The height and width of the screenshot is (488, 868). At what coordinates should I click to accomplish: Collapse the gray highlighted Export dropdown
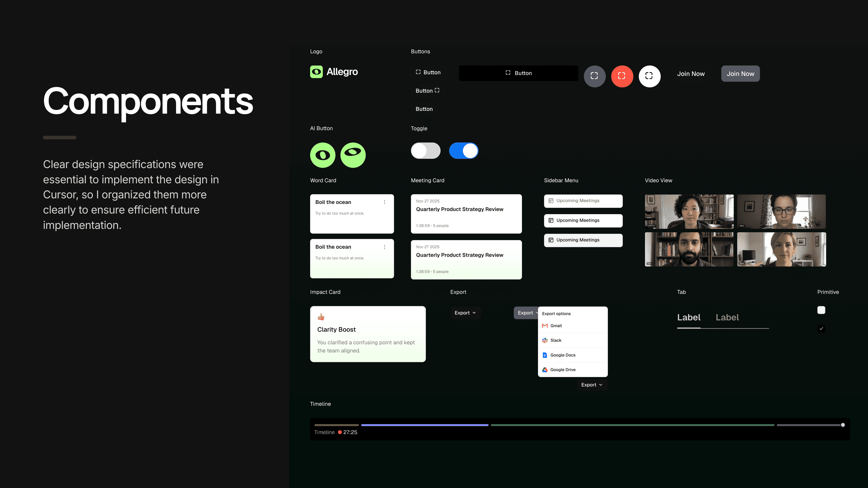[526, 313]
